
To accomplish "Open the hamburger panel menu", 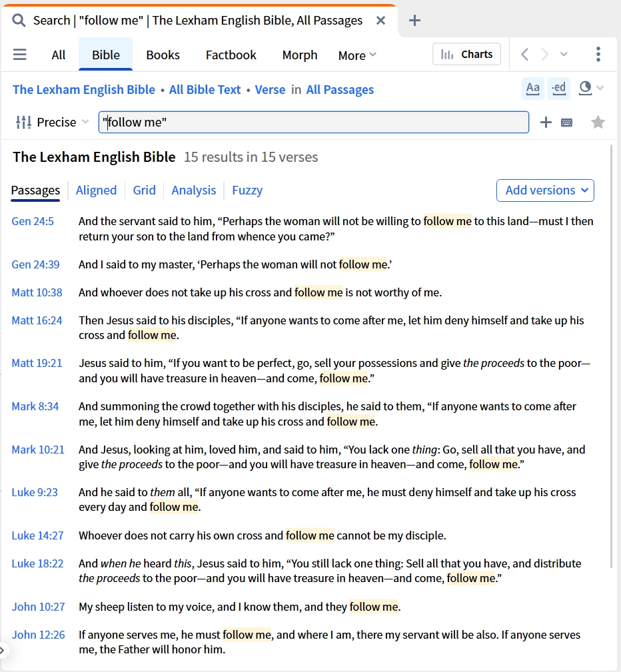I will [x=20, y=55].
